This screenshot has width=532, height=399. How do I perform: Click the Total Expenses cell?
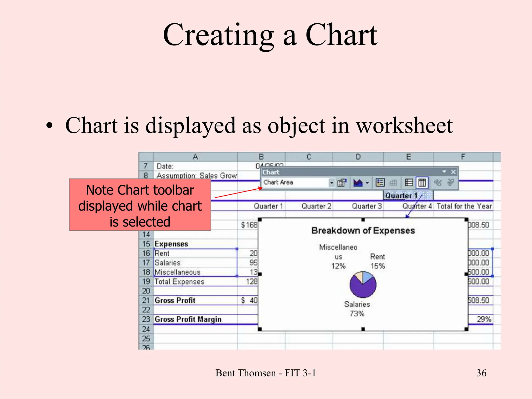pos(195,282)
